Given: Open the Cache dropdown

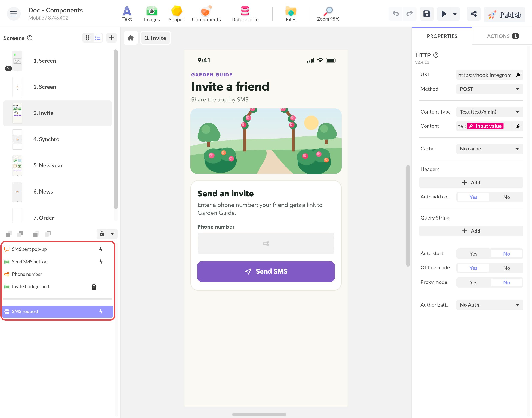Looking at the screenshot, I should (x=490, y=149).
